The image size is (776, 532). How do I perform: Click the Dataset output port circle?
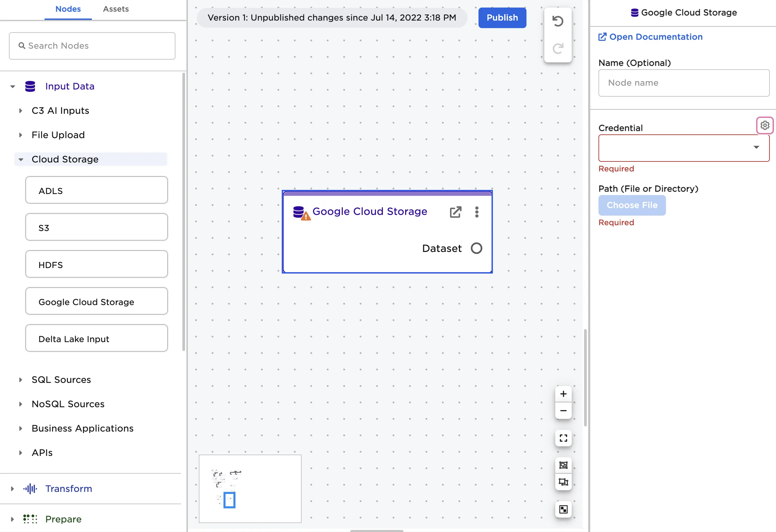pos(476,248)
